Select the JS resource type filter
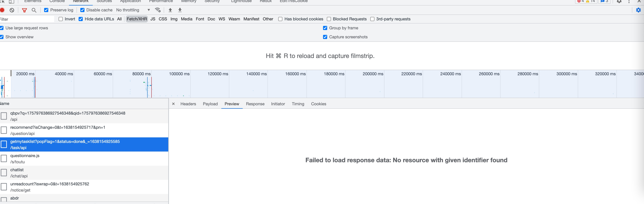 pos(153,19)
